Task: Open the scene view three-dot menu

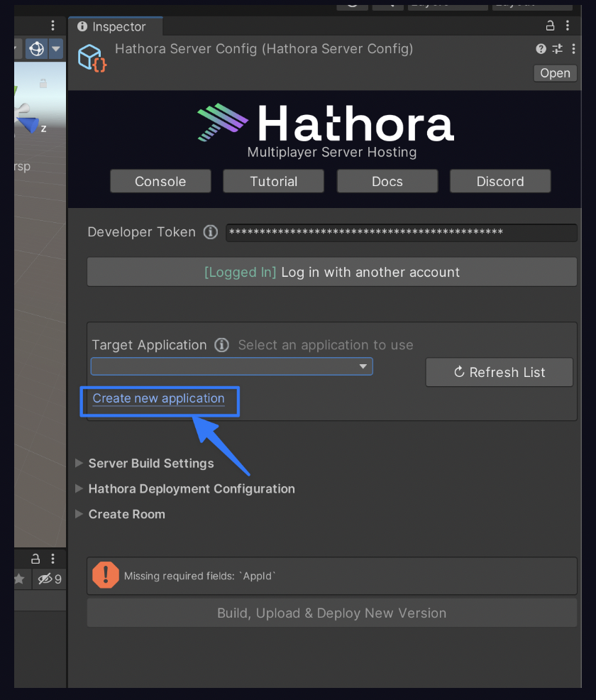Action: click(x=53, y=26)
